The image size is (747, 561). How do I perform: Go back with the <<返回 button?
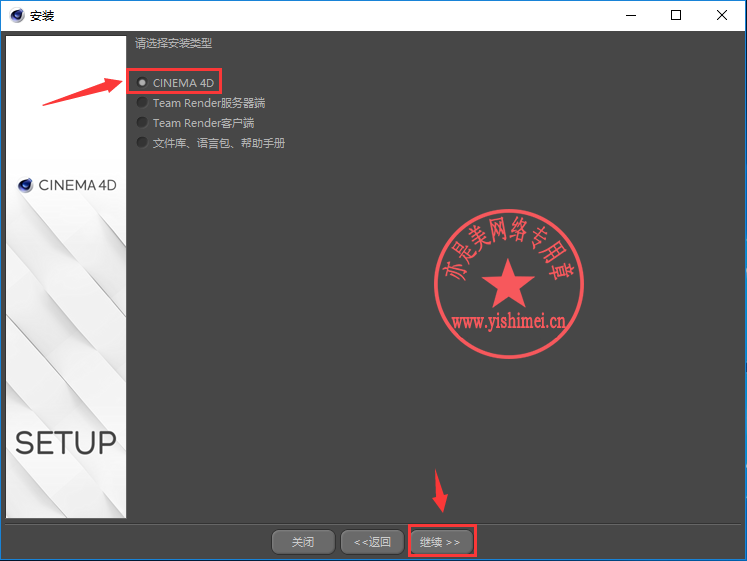[373, 542]
